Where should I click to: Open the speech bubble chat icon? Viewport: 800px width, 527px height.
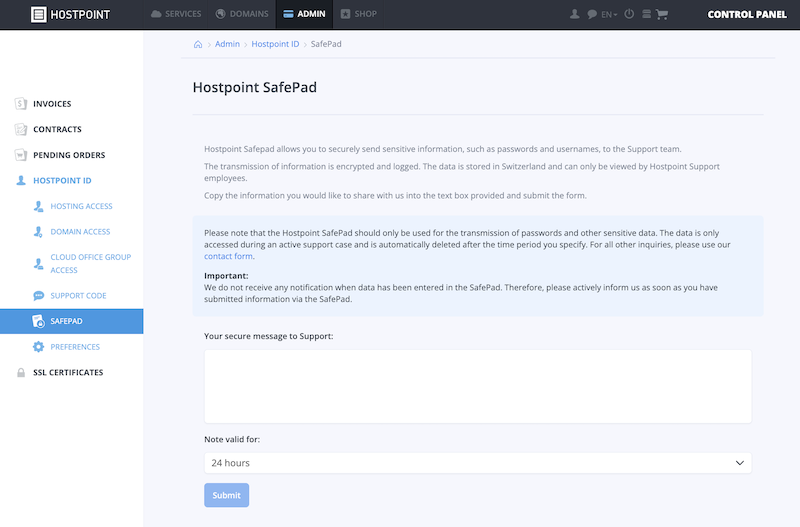[x=592, y=14]
